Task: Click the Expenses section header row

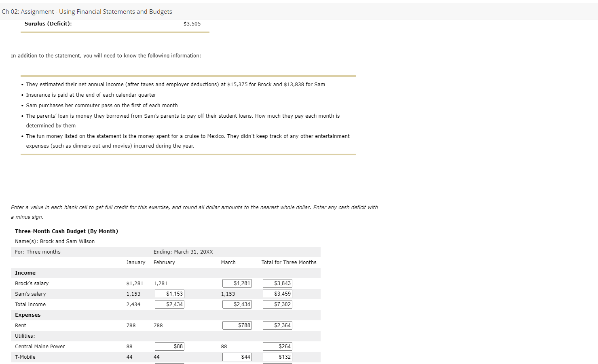Action: coord(27,315)
